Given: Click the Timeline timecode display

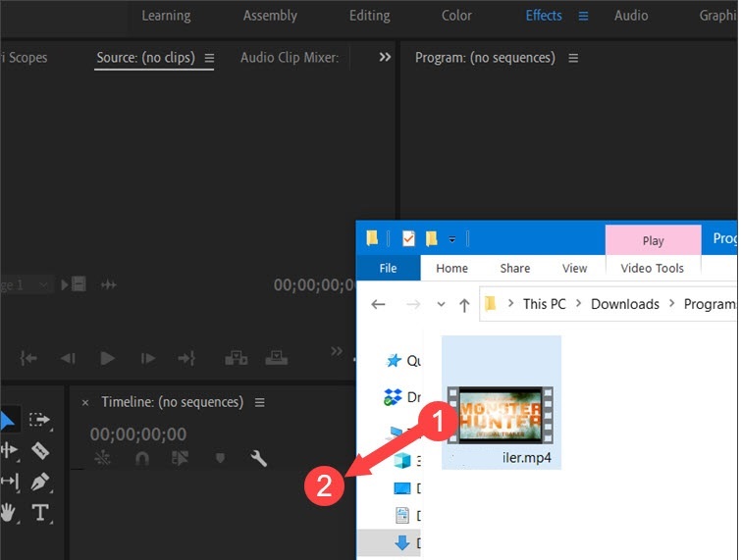Looking at the screenshot, I should (x=138, y=433).
